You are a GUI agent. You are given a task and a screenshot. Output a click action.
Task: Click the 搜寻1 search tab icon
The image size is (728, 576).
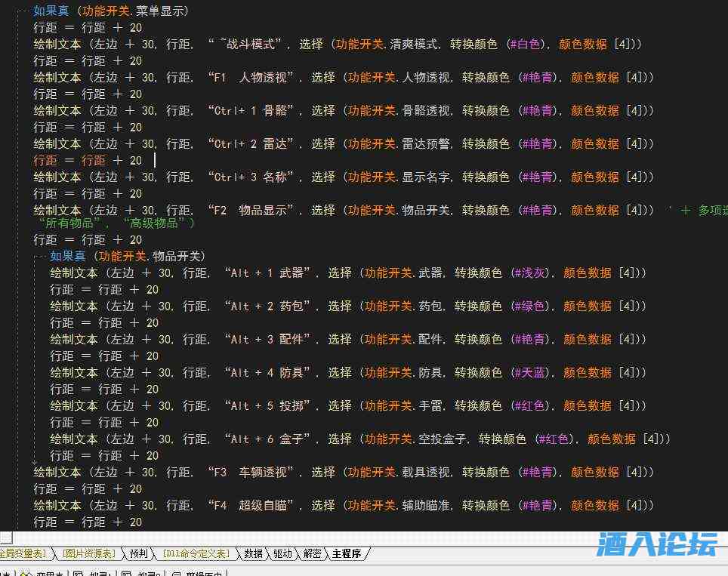pyautogui.click(x=78, y=573)
